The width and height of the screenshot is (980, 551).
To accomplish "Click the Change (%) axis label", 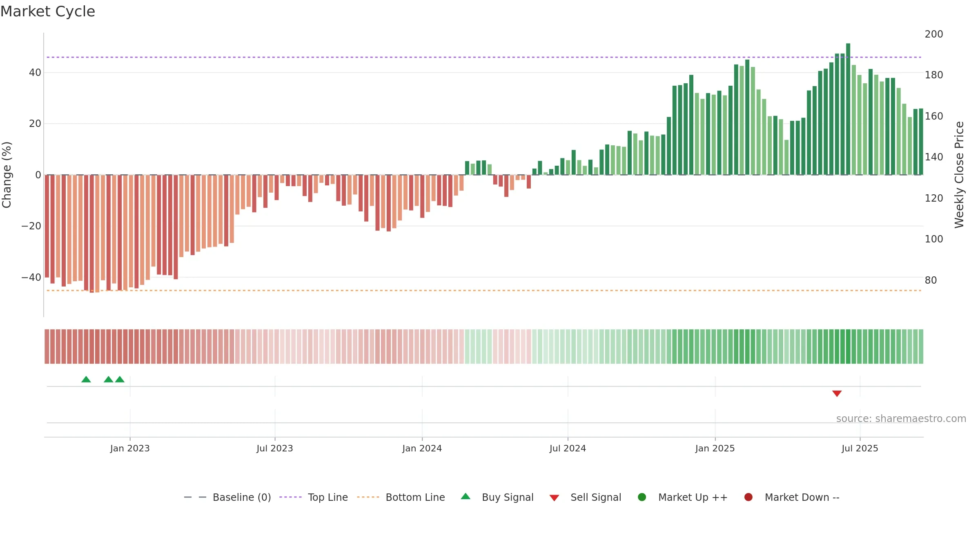I will pos(7,175).
